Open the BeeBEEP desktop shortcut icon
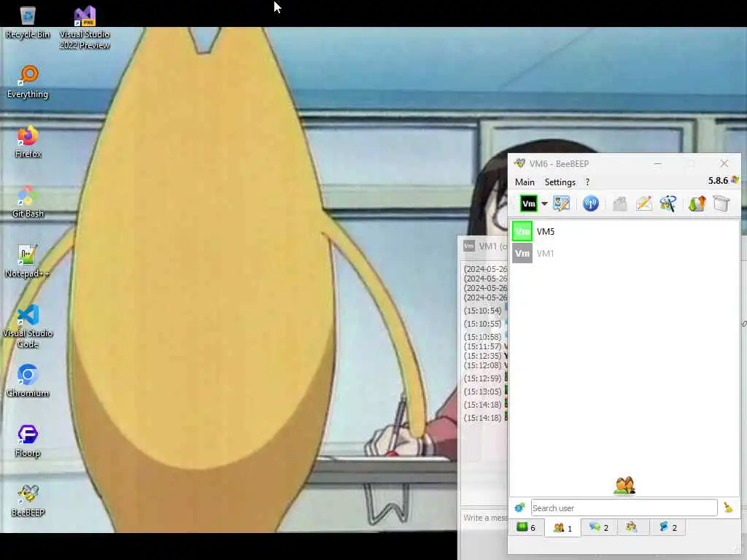 pyautogui.click(x=28, y=501)
